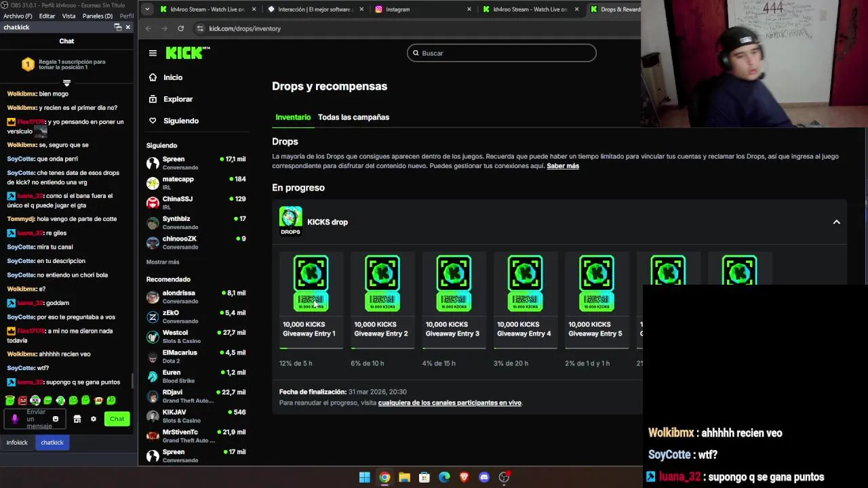Open Giveaway Entry 1 drop thumbnail
The image size is (868, 488).
[x=311, y=283]
